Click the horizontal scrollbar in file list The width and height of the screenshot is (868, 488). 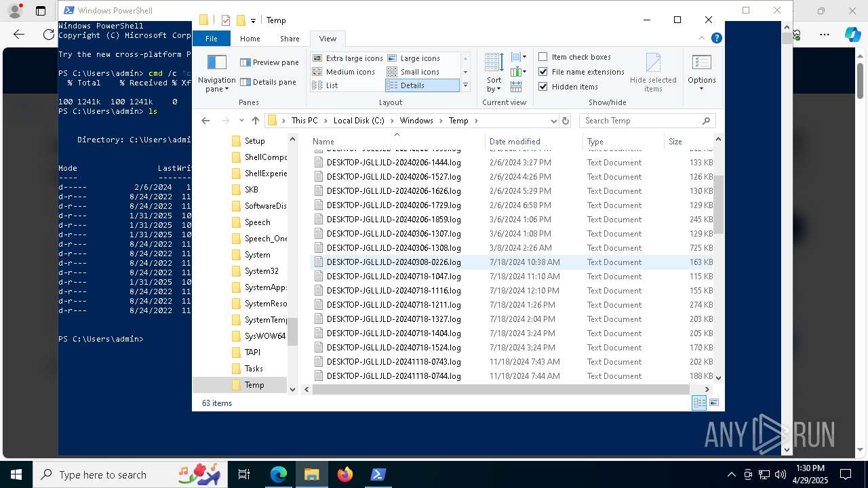tap(501, 389)
